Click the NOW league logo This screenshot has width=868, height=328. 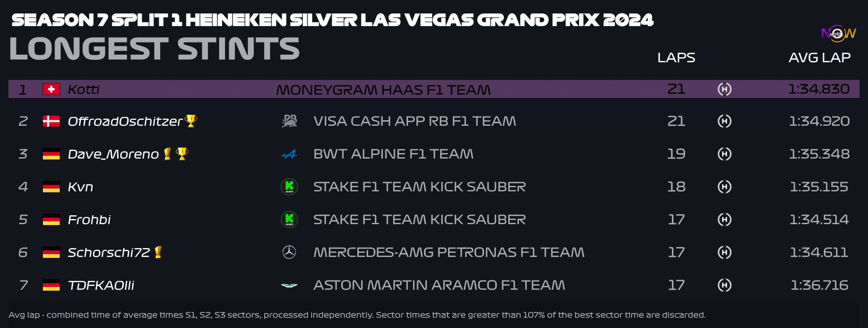pyautogui.click(x=839, y=33)
